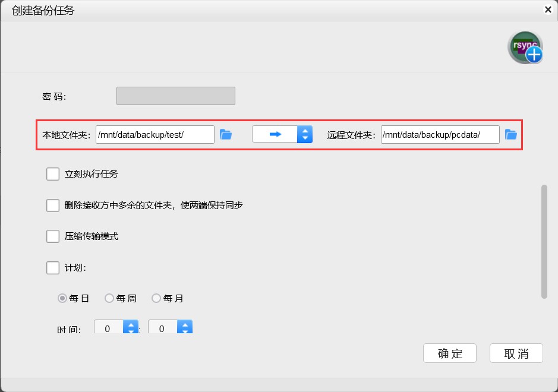Enable 压缩传输模式 compressed transfer

(x=52, y=236)
